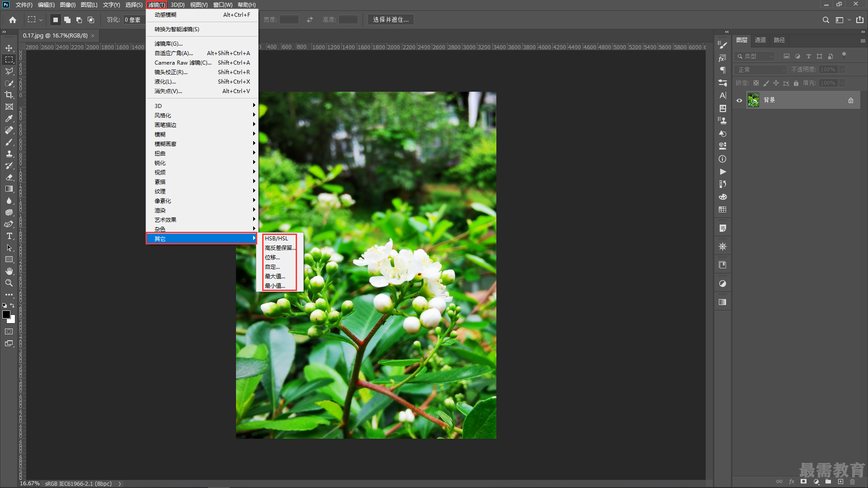This screenshot has width=868, height=488.
Task: Toggle lock transparent pixels
Action: point(756,83)
